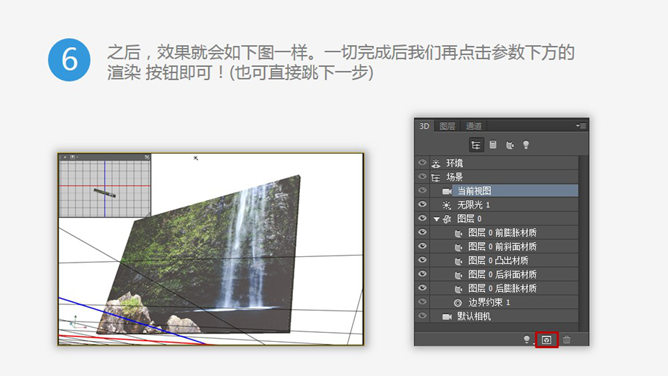Viewport: 668px width, 376px height.
Task: Click camera icon next to 默认相机
Action: pyautogui.click(x=447, y=317)
